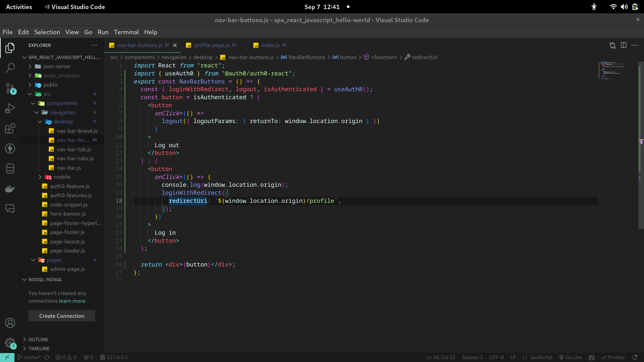644x362 pixels.
Task: Open Run and Debug view
Action: (x=10, y=108)
